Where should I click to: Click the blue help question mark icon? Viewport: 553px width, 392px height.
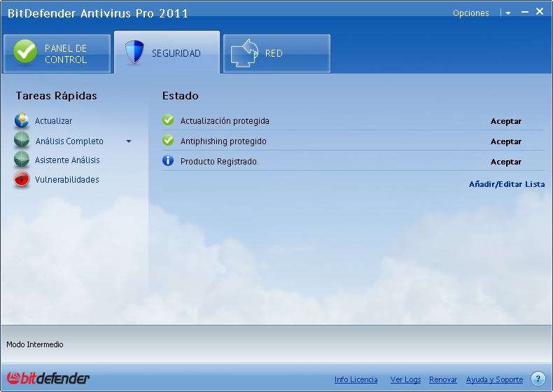tap(538, 379)
